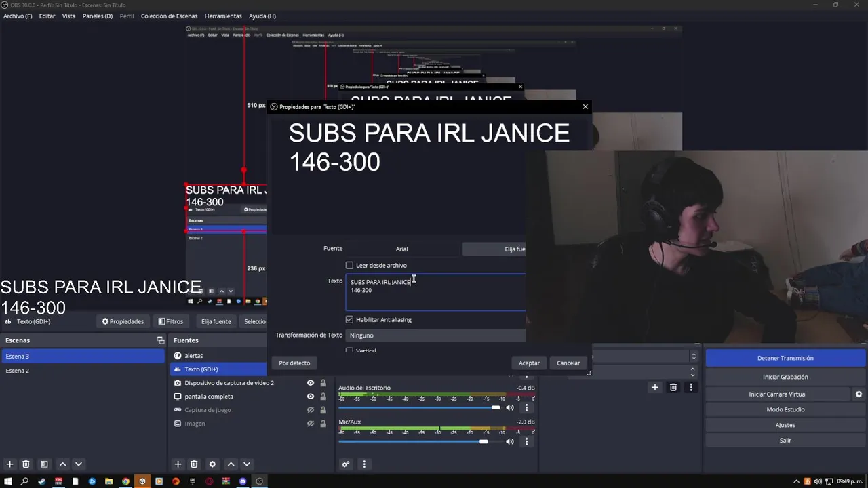Open Discord from the taskbar
The image size is (868, 488).
243,481
